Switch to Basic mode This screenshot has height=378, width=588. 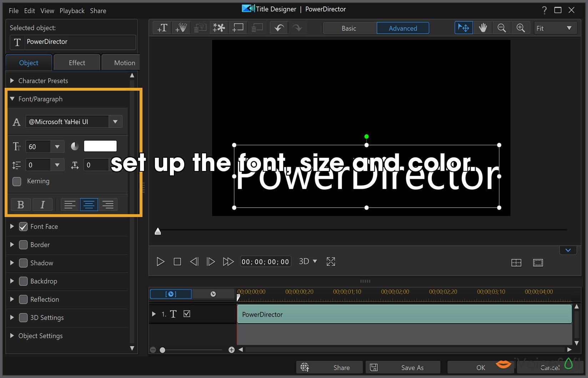click(349, 28)
